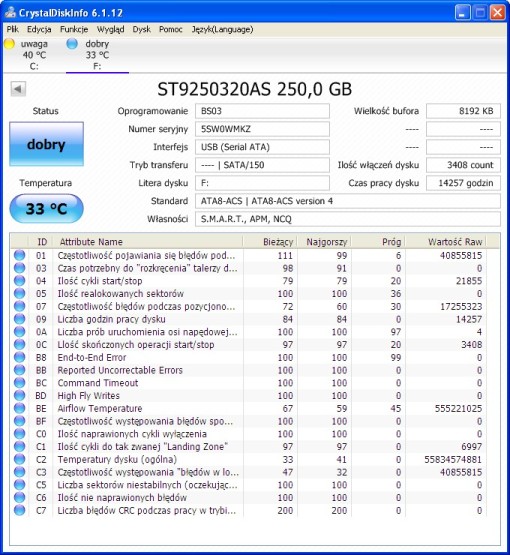Screen dimensions: 510x555
Task: Select 'Ilość cykli start/stop' attribute name
Action: click(100, 281)
